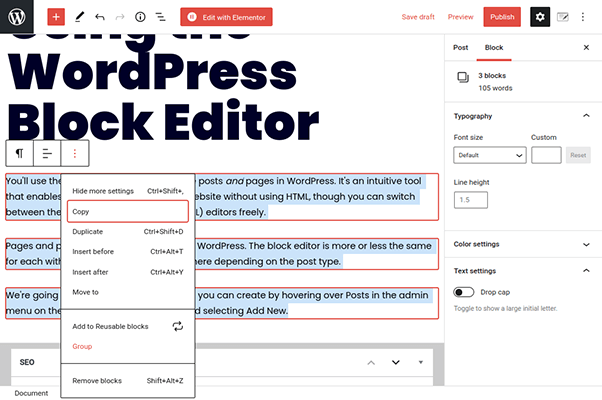Open the top-right more options menu
Screen dimensions: 602x400
583,17
